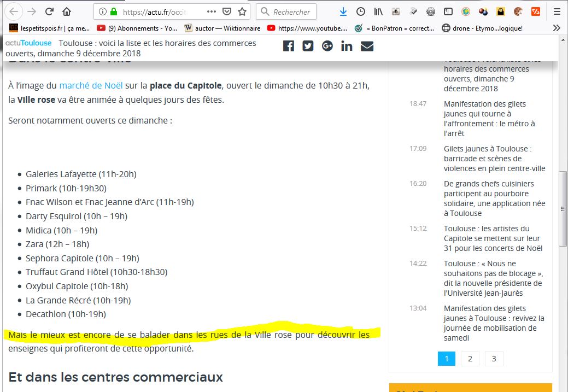
Task: Open the Firefox hamburger menu
Action: pos(557,11)
